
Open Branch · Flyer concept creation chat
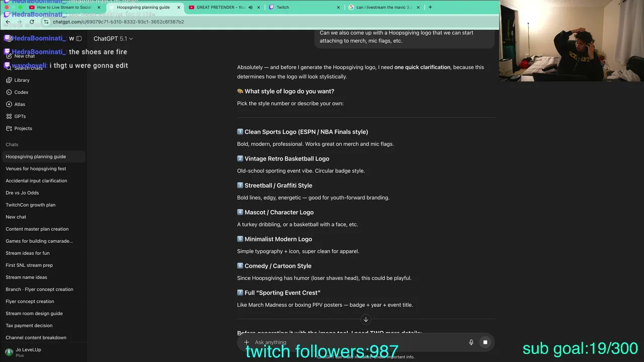click(44, 289)
